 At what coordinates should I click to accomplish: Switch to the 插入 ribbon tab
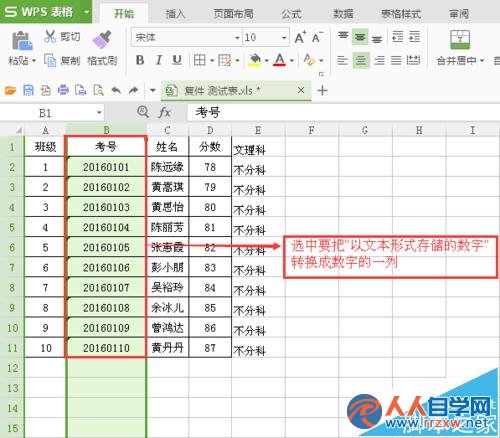175,14
